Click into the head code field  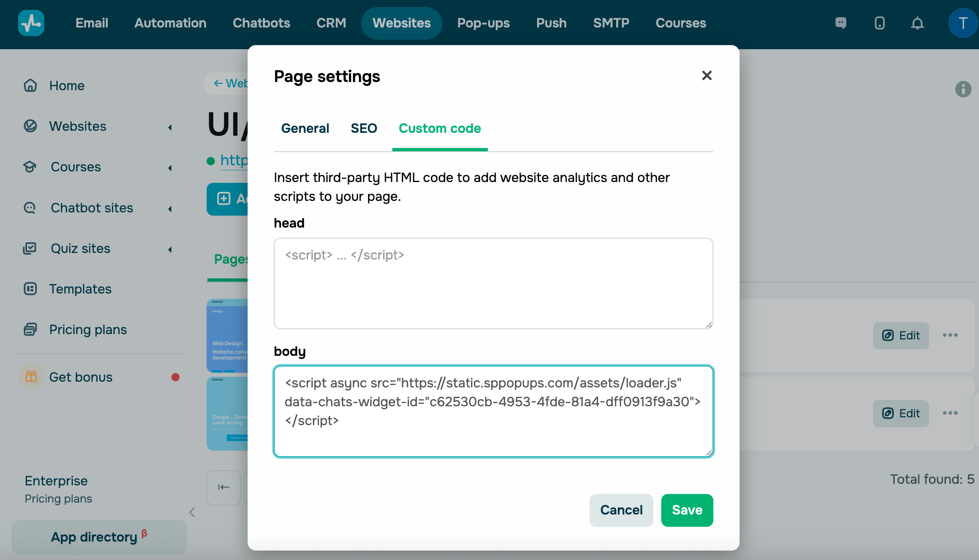(493, 283)
